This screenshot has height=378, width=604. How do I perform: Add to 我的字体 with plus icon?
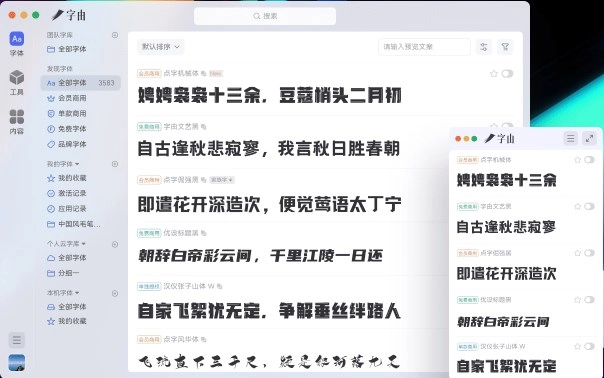pos(115,164)
